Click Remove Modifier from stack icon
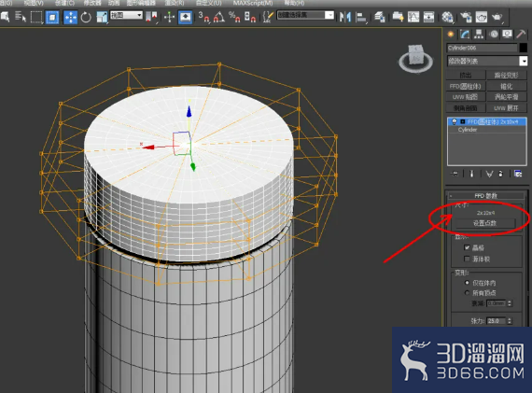Screen dimensions: 532x393 tap(501, 174)
